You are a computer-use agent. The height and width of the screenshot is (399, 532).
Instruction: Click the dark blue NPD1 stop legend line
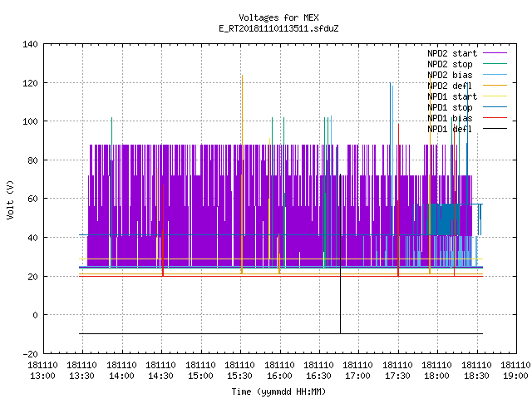495,107
